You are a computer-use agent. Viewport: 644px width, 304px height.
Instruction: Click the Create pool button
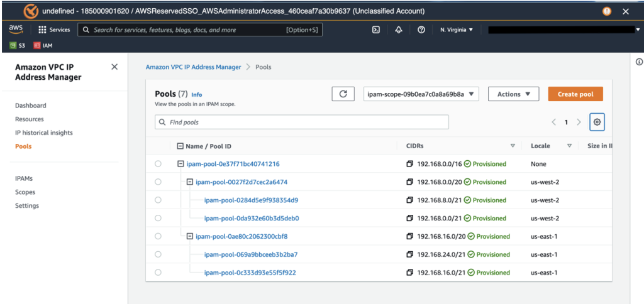point(575,94)
